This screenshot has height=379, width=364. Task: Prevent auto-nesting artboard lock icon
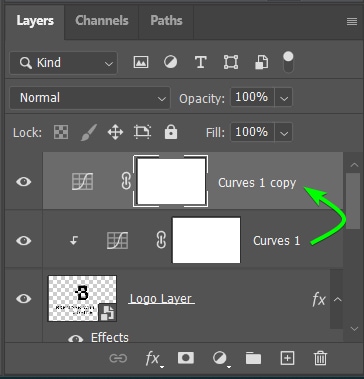tap(142, 132)
